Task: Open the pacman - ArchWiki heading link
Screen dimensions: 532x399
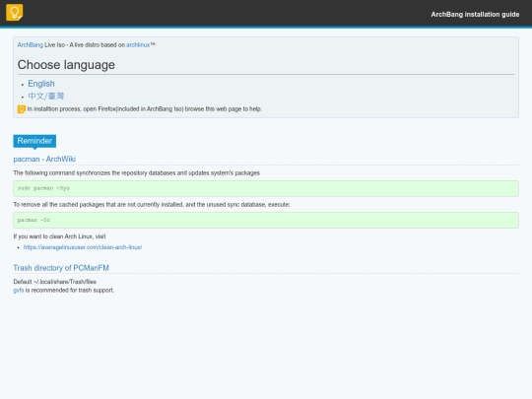Action: (x=44, y=159)
